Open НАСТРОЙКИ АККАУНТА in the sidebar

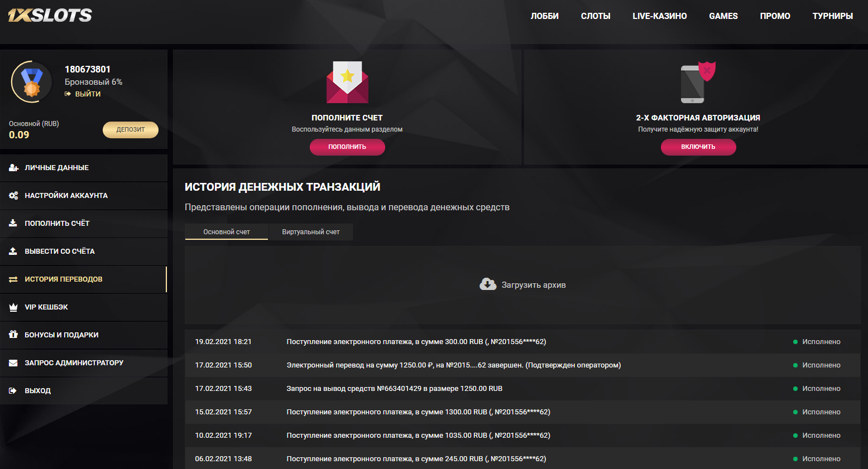click(84, 196)
